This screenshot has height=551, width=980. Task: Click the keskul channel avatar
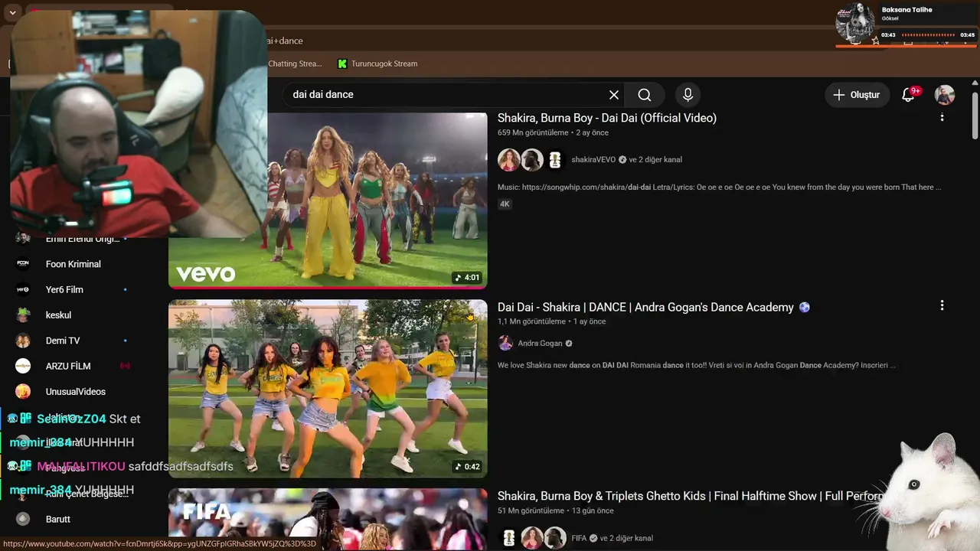click(23, 315)
